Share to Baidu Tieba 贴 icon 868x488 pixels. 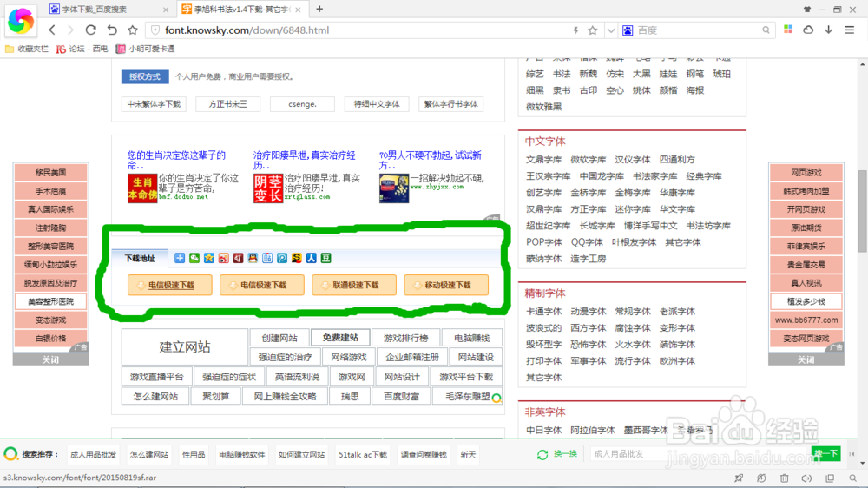click(x=267, y=258)
